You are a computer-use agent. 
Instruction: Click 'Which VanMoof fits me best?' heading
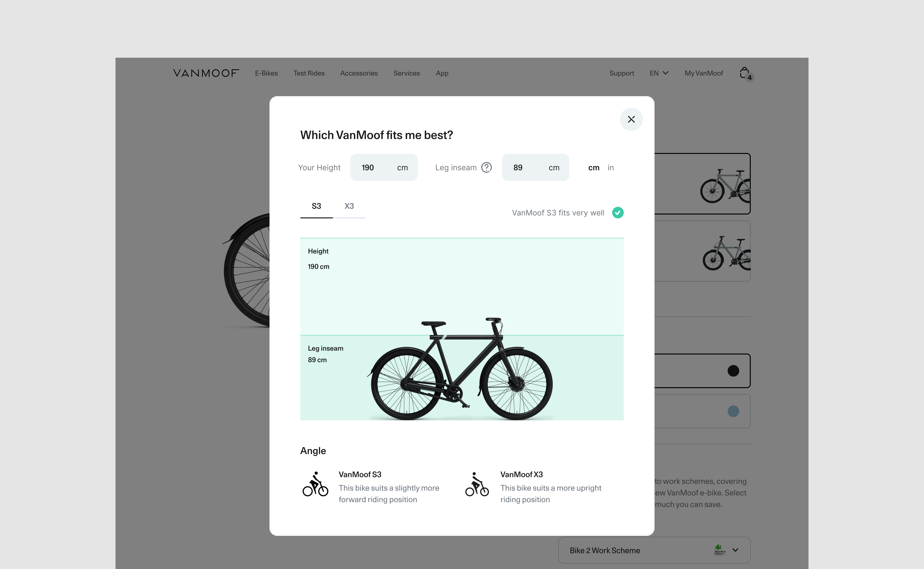pos(377,135)
